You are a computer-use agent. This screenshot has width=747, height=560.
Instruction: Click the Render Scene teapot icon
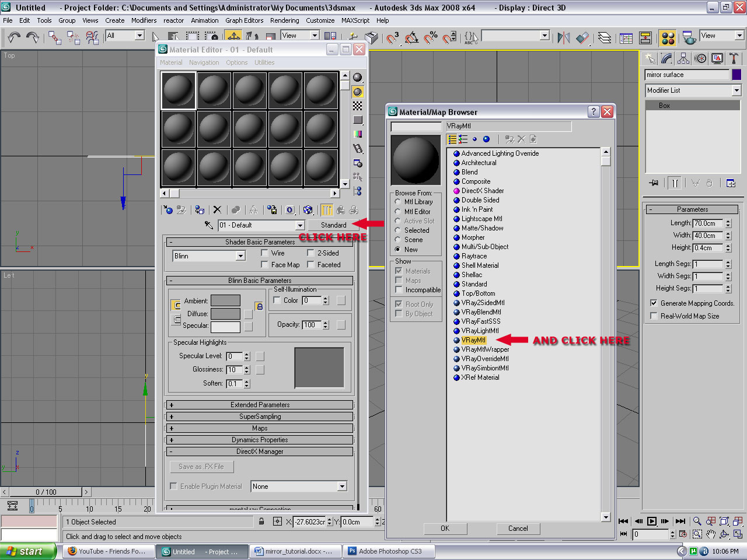(689, 38)
